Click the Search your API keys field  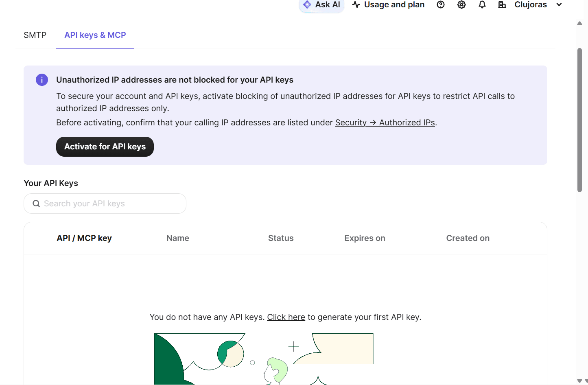point(105,203)
